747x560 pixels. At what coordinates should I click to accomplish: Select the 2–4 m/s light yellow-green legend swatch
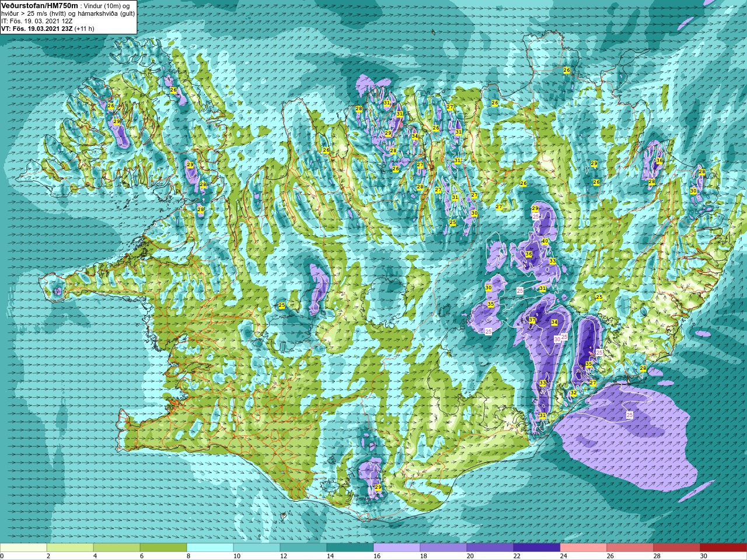[70, 548]
